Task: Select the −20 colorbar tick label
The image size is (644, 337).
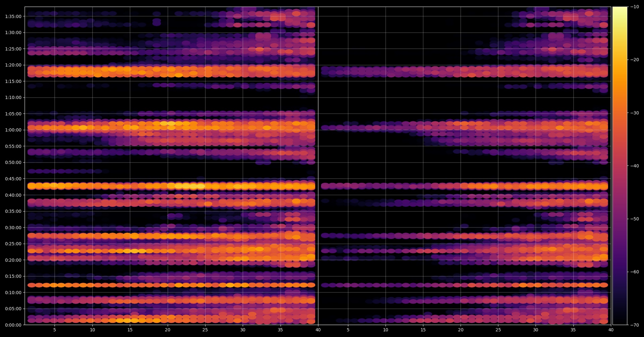Action: (635, 60)
